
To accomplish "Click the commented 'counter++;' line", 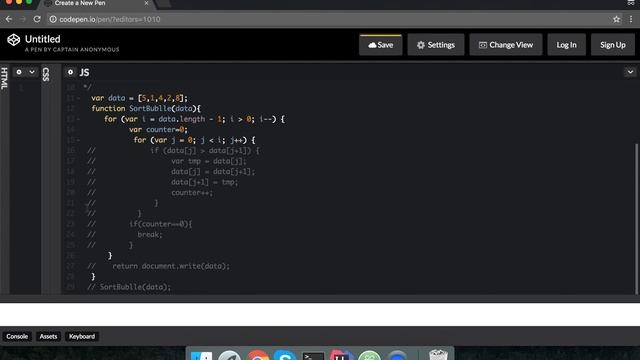I will [x=192, y=193].
